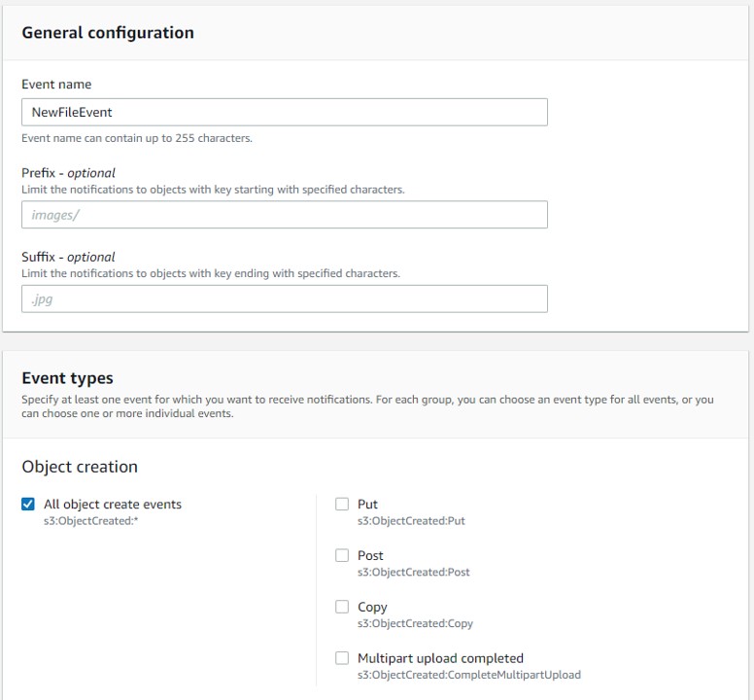Image resolution: width=754 pixels, height=700 pixels.
Task: Click the General configuration section heading
Action: coord(107,32)
